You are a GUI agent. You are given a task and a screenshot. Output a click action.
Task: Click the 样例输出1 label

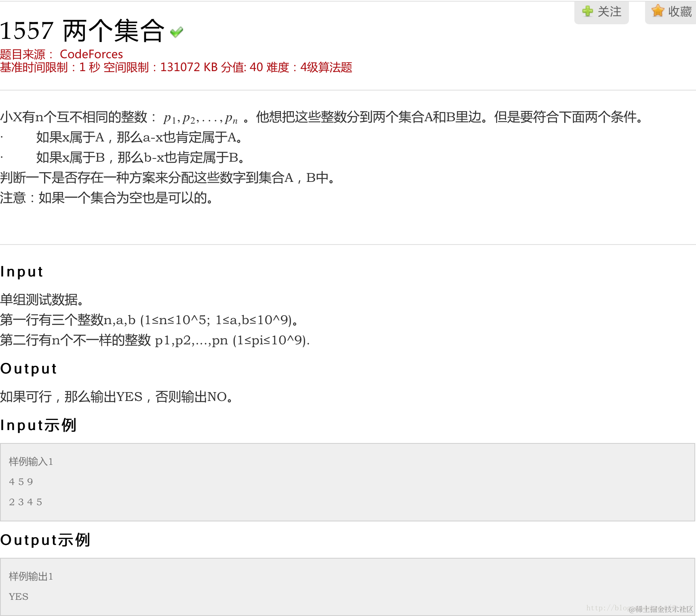click(x=31, y=576)
